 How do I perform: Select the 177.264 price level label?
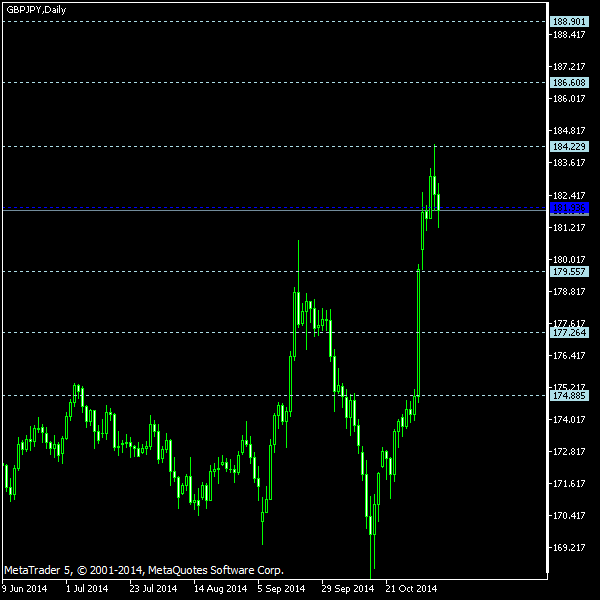click(569, 333)
